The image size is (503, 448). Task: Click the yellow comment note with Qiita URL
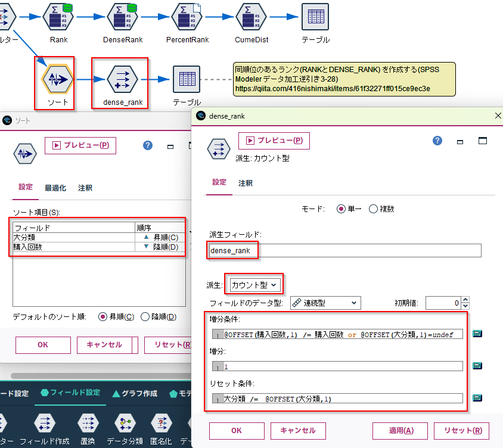[344, 79]
